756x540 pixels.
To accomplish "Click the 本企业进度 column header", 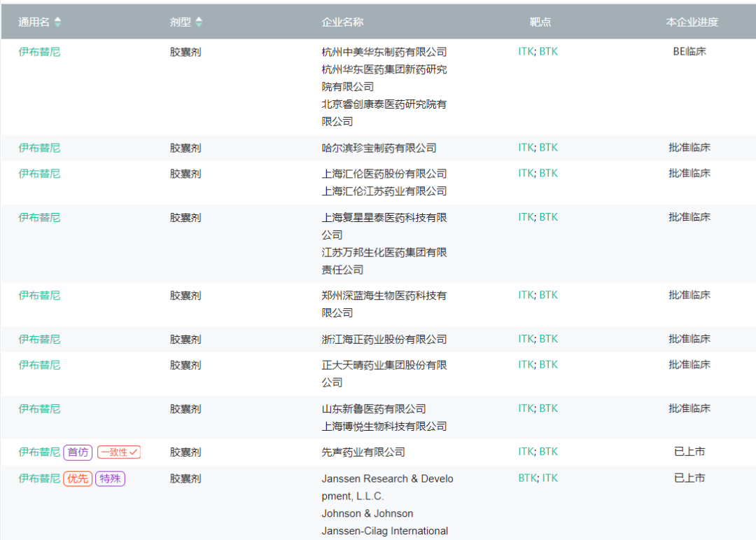I will coord(692,22).
